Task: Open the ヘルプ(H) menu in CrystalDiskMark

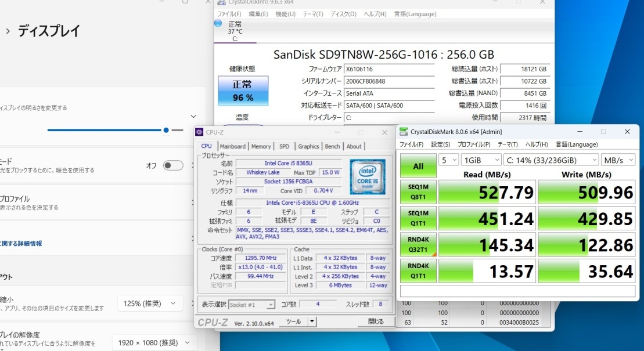Action: tap(537, 144)
